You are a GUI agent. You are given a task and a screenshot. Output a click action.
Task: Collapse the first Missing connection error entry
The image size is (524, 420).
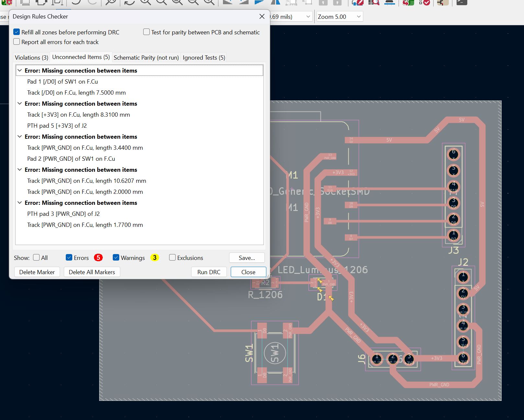[20, 71]
